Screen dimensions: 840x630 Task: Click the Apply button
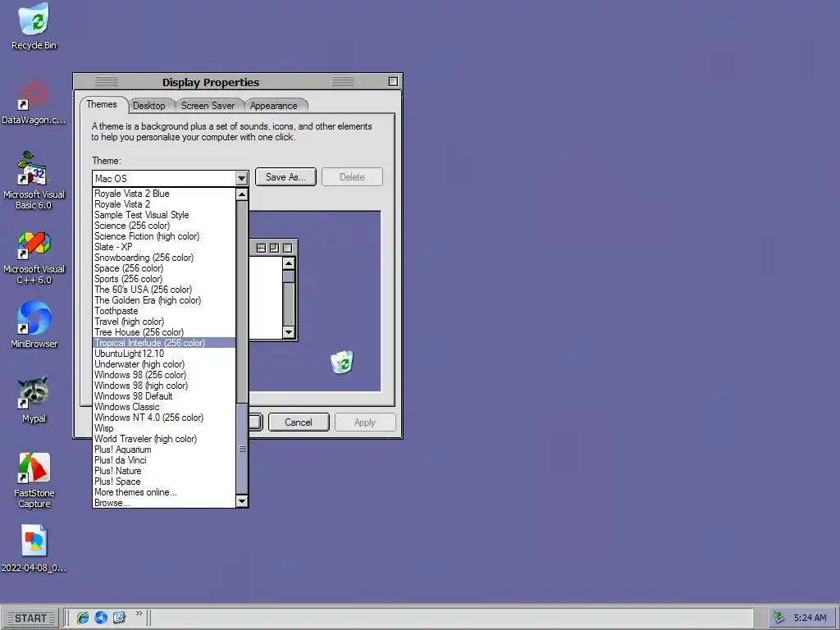(365, 422)
